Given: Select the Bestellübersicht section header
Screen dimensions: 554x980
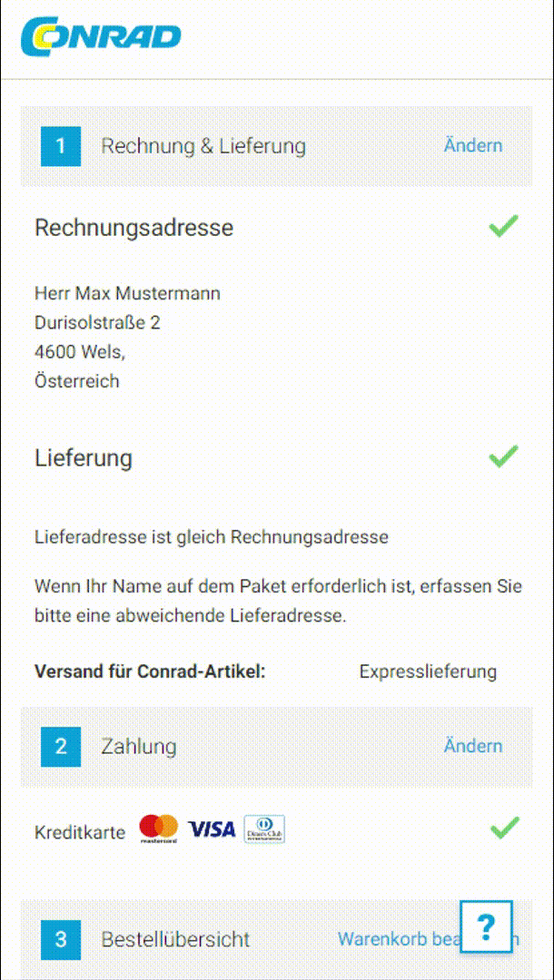Looking at the screenshot, I should 175,940.
